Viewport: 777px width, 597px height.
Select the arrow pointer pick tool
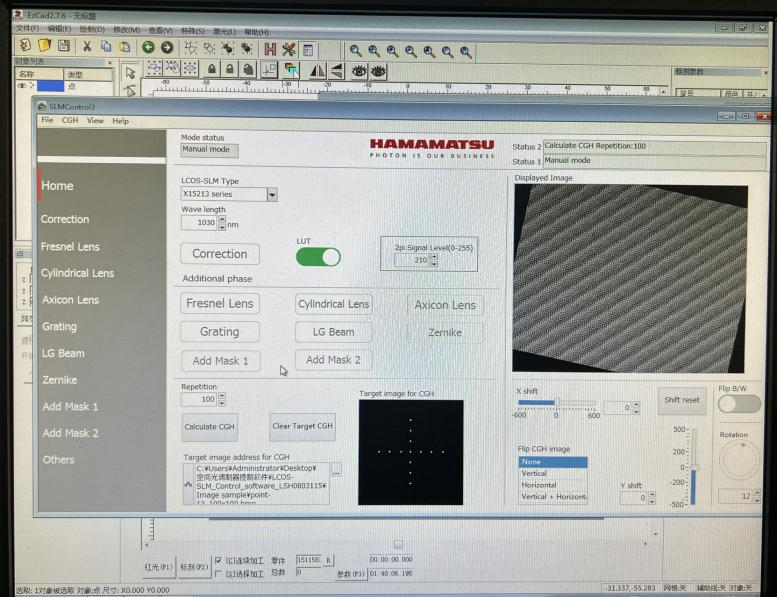130,72
